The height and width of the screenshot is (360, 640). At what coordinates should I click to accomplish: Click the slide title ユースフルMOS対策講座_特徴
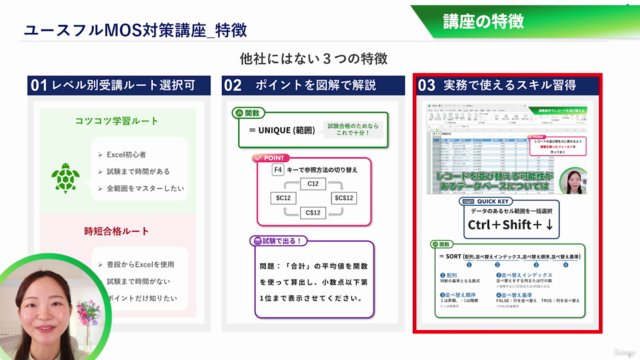(135, 30)
